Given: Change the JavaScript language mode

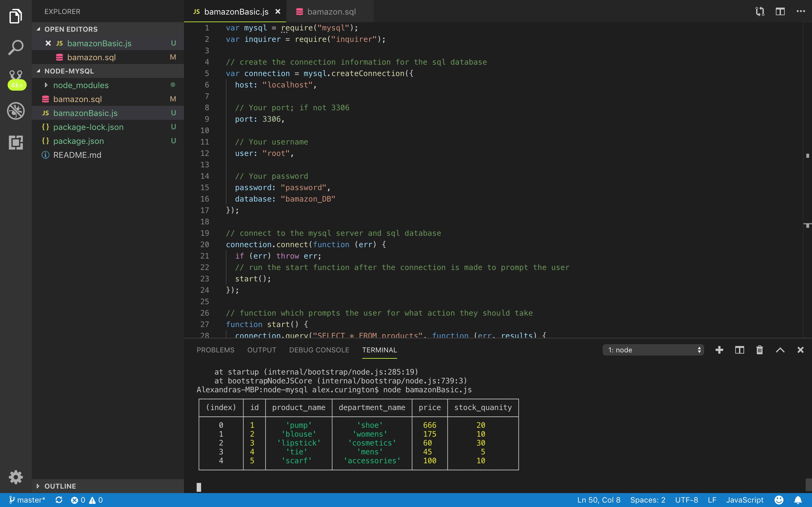Looking at the screenshot, I should [744, 500].
